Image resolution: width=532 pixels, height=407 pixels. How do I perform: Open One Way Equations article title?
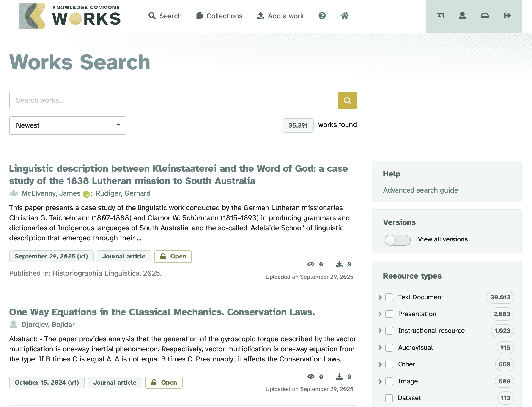[162, 312]
